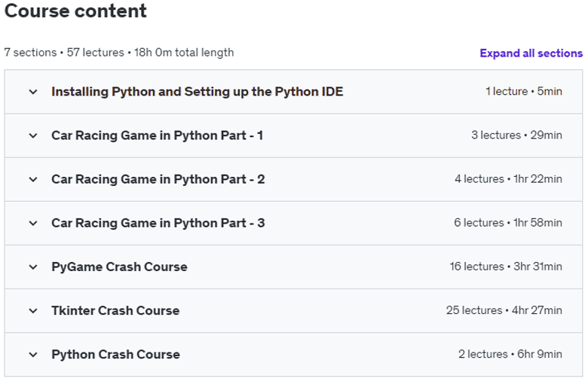Viewport: 588px width, 381px height.
Task: Click the '16 lectures • 3hr 31min' text
Action: tap(506, 267)
